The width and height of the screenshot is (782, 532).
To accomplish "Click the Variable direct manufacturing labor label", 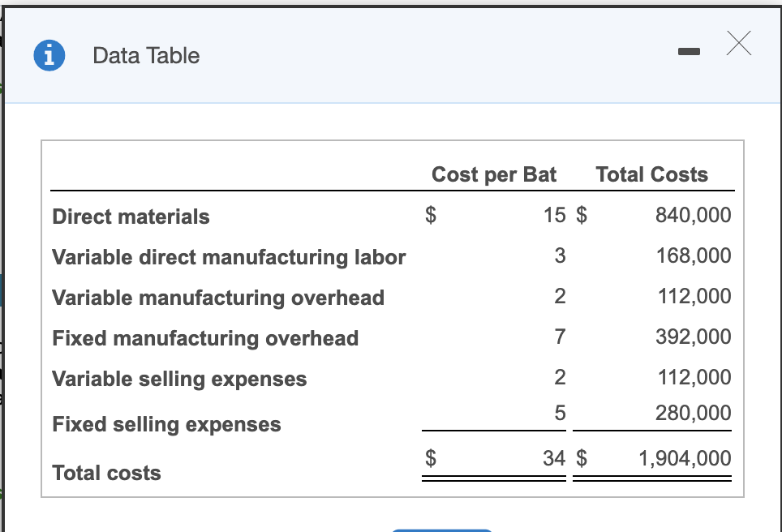I will pyautogui.click(x=228, y=257).
